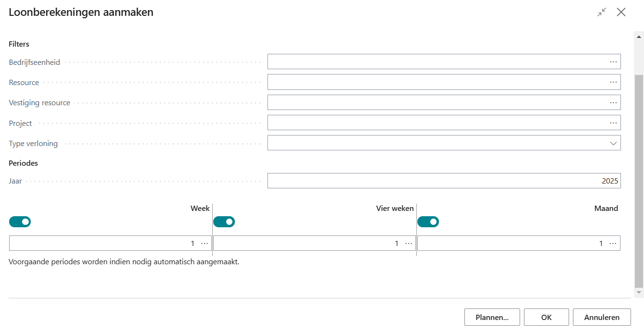Image resolution: width=644 pixels, height=332 pixels.
Task: Open lookup ellipsis for Vestiging resource field
Action: click(613, 102)
